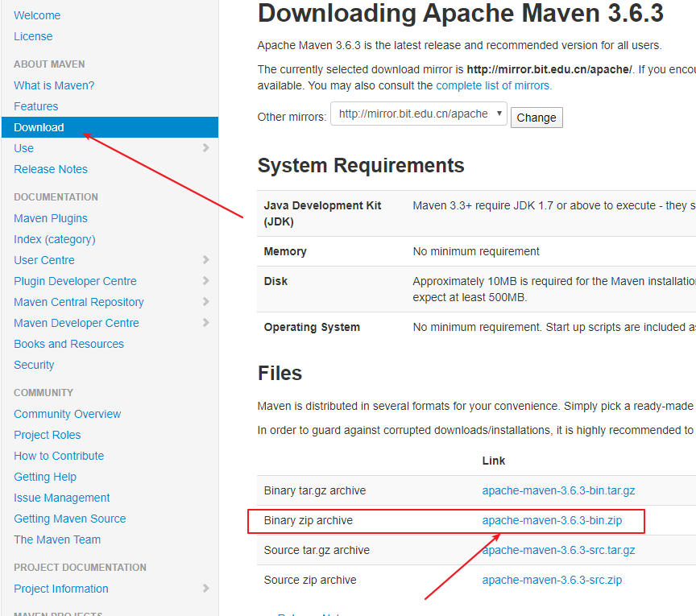The width and height of the screenshot is (696, 616).
Task: Open Issue Management link
Action: 62,498
